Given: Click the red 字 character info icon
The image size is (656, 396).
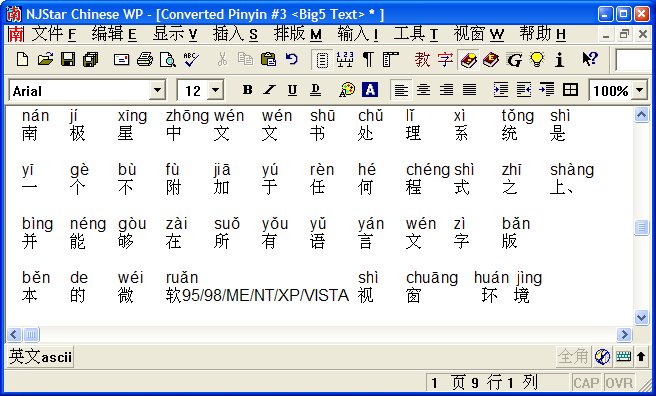Looking at the screenshot, I should coord(445,60).
